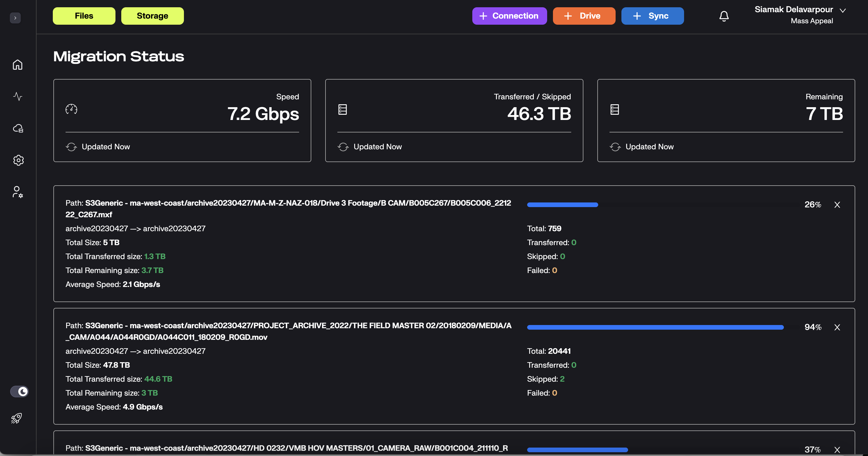Open the cloud storage sidebar icon

tap(18, 128)
